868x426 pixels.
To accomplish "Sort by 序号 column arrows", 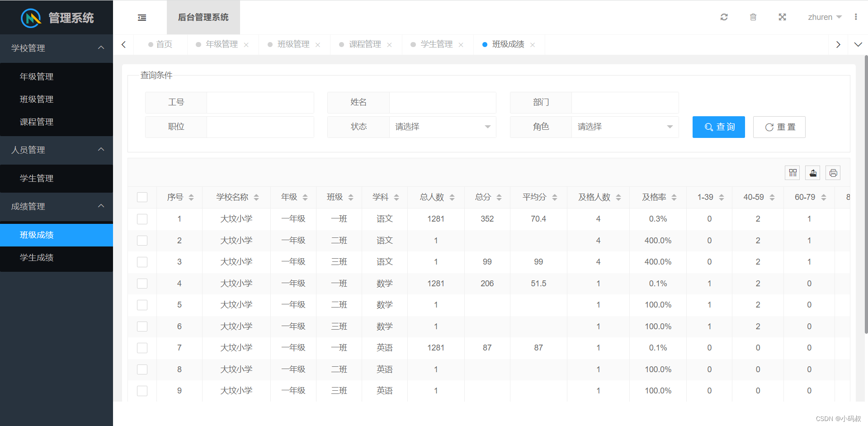I will tap(191, 198).
